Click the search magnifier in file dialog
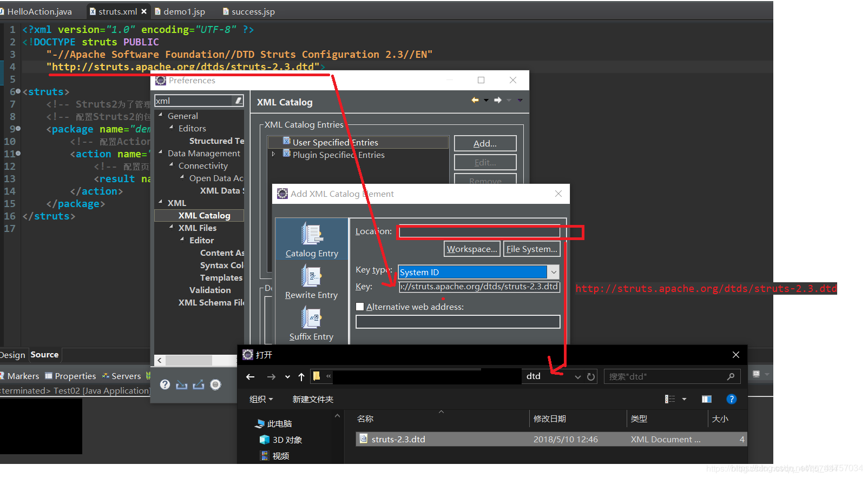868x478 pixels. point(731,376)
